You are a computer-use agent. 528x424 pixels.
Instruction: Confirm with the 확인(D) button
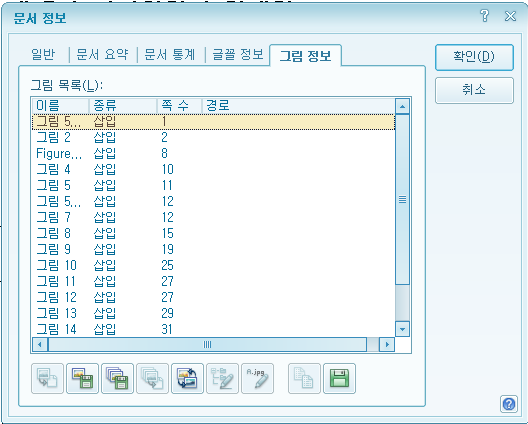point(474,57)
